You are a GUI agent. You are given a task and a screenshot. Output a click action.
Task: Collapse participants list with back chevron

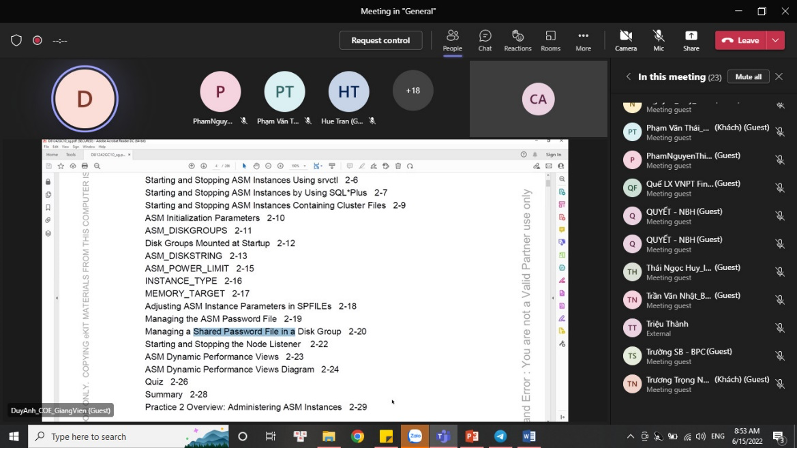(628, 77)
